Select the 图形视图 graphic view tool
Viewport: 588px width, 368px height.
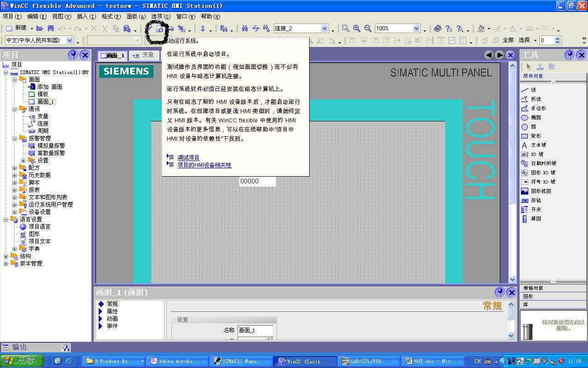point(536,191)
